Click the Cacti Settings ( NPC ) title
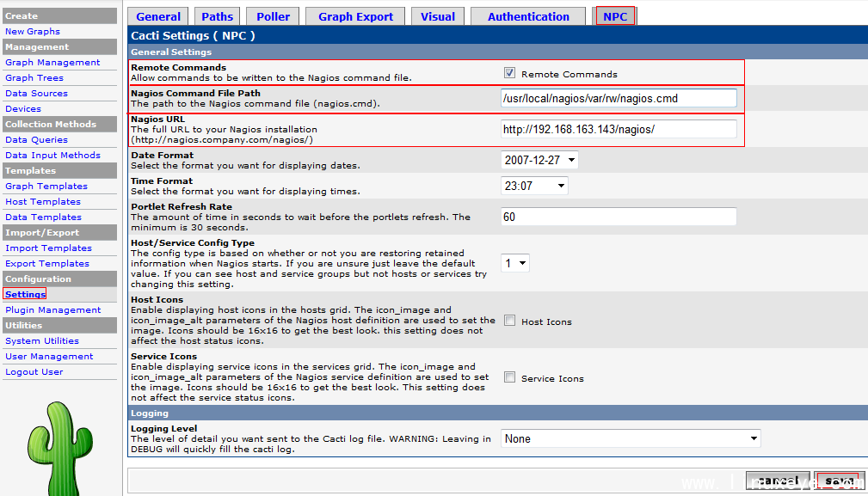 (x=193, y=35)
